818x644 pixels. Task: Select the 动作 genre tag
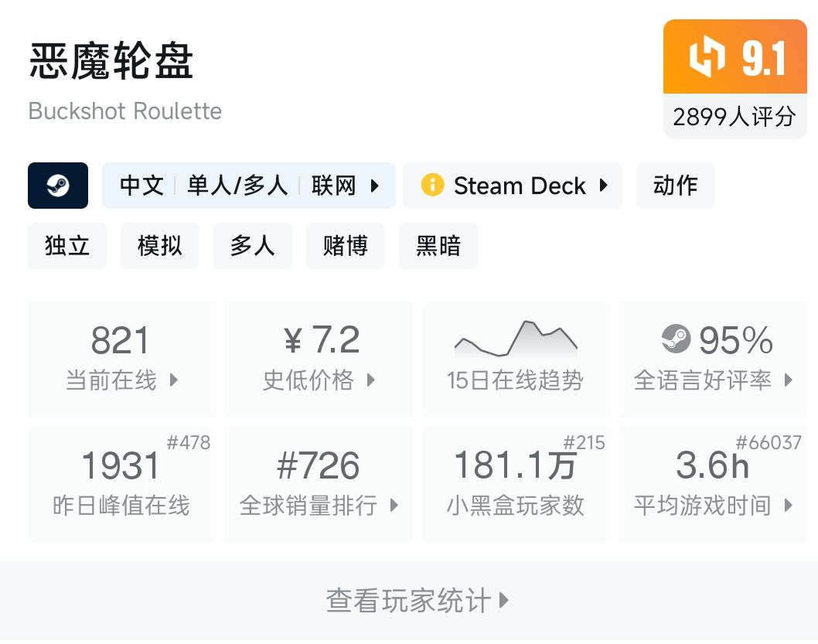point(675,186)
